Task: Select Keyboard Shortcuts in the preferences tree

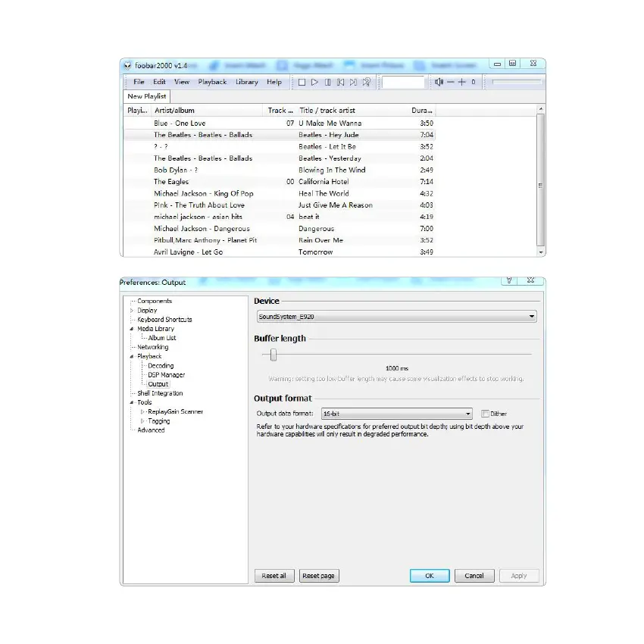Action: pos(164,320)
